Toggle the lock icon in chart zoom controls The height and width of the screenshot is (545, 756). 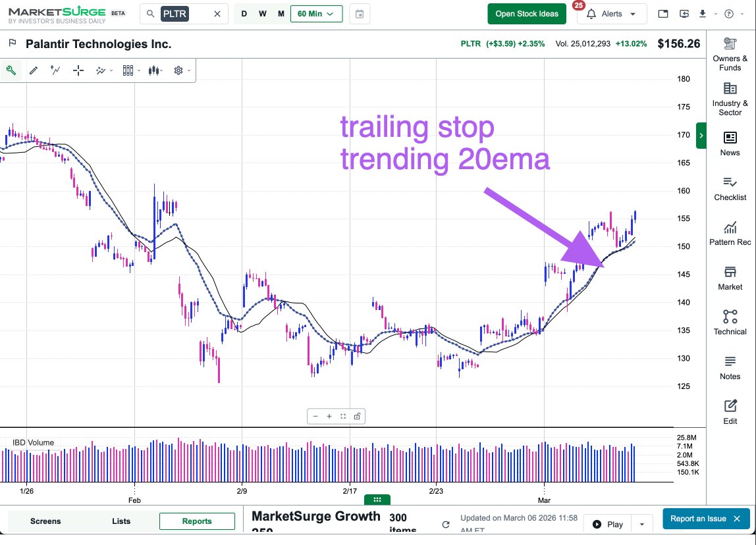pyautogui.click(x=357, y=416)
